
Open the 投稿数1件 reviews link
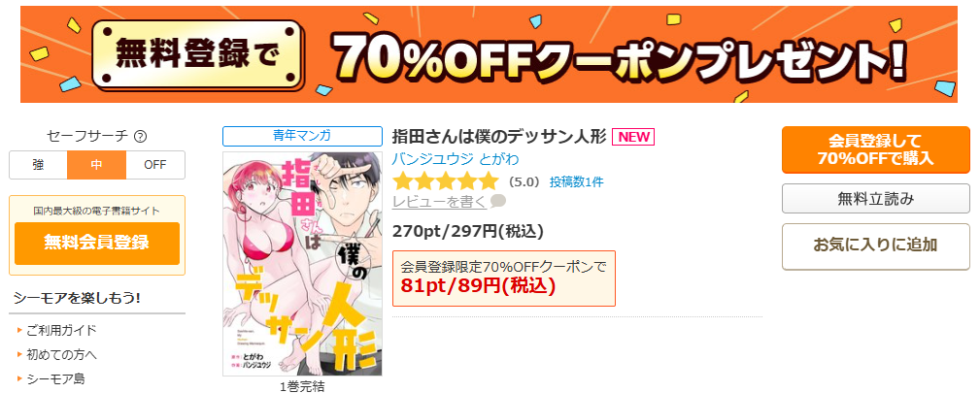point(576,182)
